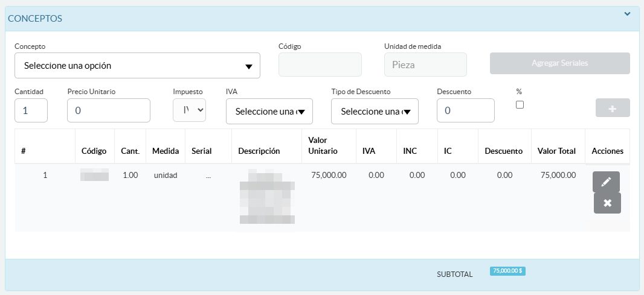Click the Descuento input field
The image size is (644, 295).
[x=465, y=111]
